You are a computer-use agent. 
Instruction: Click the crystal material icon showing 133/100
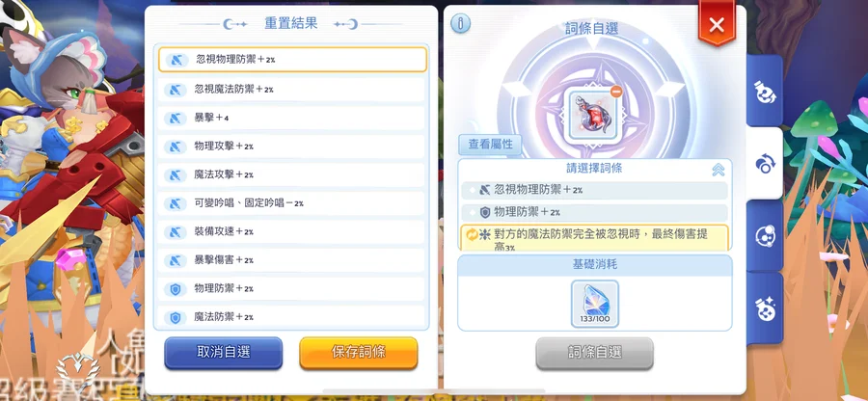(x=595, y=304)
